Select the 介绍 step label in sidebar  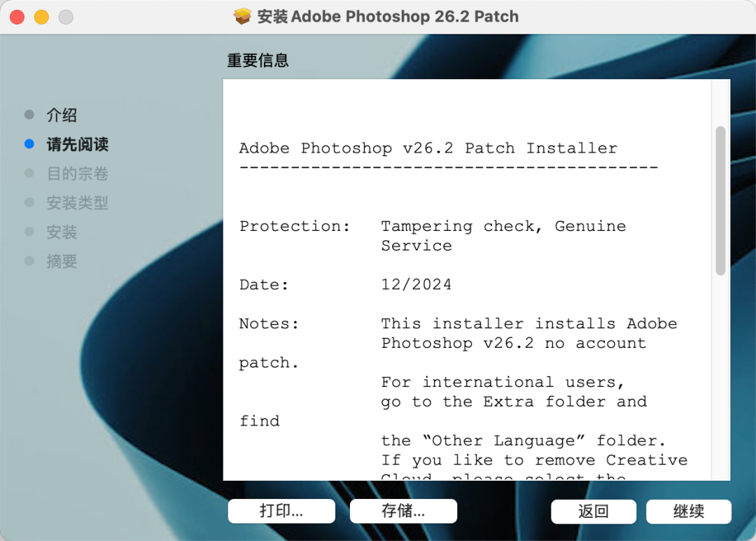click(62, 115)
